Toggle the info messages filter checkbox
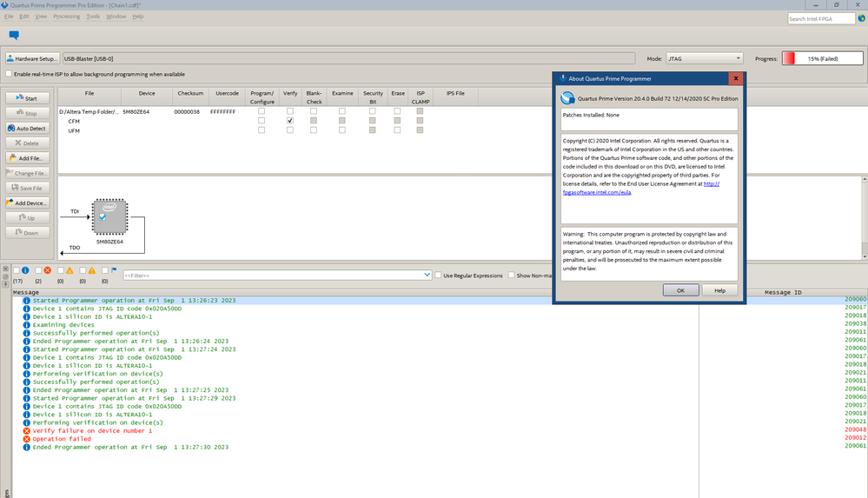This screenshot has height=498, width=868. (16, 270)
